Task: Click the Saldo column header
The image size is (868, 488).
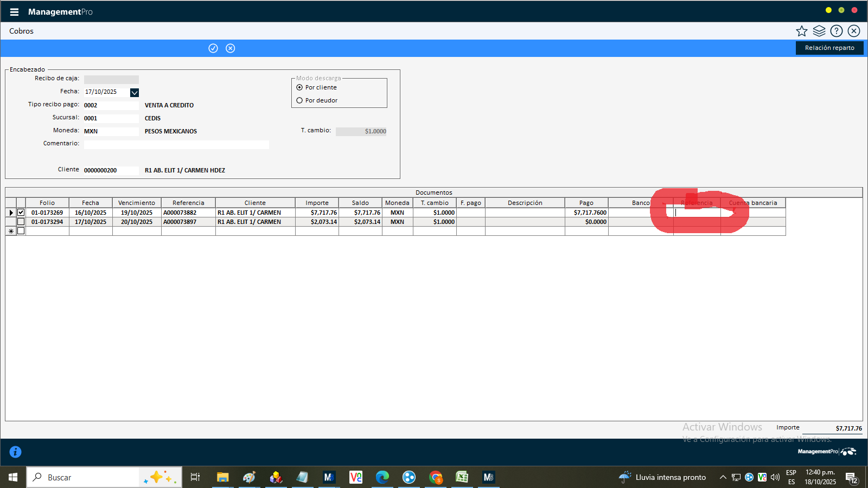Action: (x=360, y=203)
